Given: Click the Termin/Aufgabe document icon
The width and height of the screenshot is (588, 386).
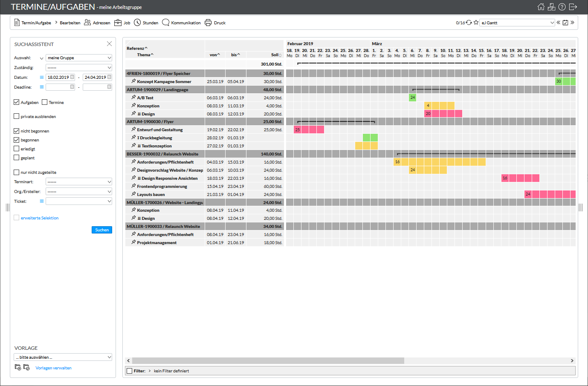Looking at the screenshot, I should point(17,23).
